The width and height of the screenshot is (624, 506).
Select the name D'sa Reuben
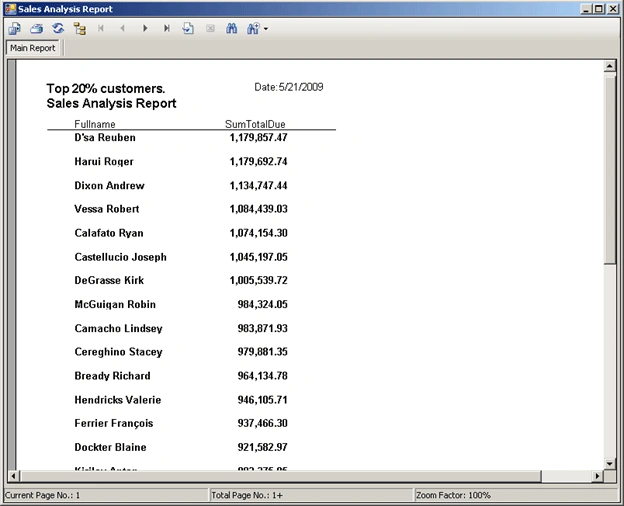point(105,137)
